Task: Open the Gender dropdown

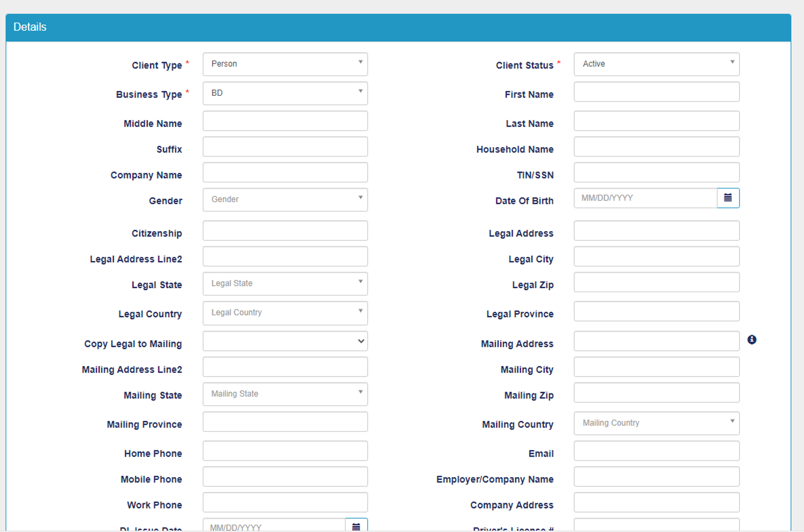Action: (285, 199)
